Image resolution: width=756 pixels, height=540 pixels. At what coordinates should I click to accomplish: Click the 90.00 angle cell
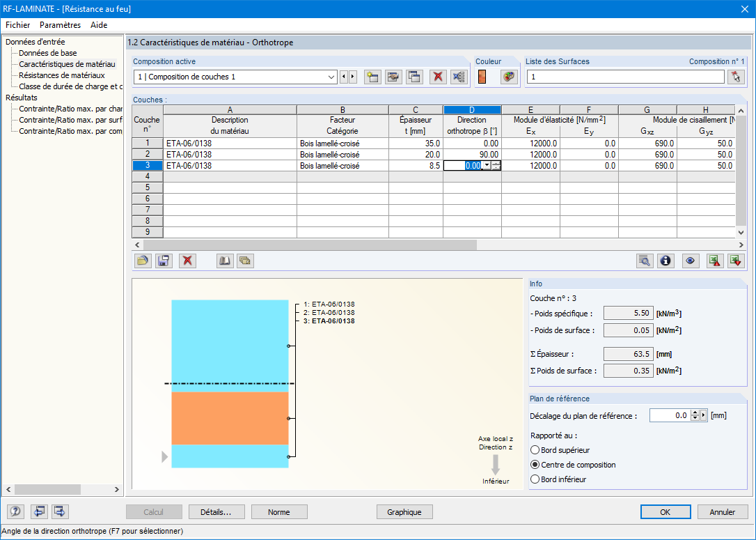(x=472, y=155)
